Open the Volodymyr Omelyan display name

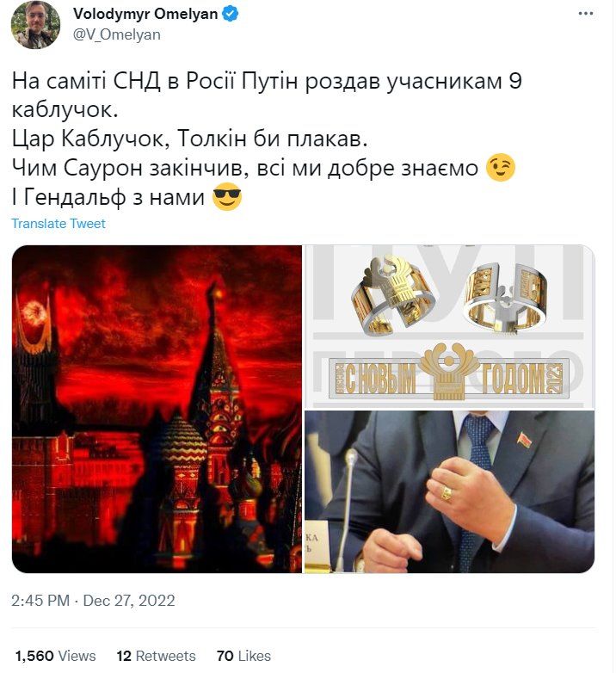click(145, 14)
